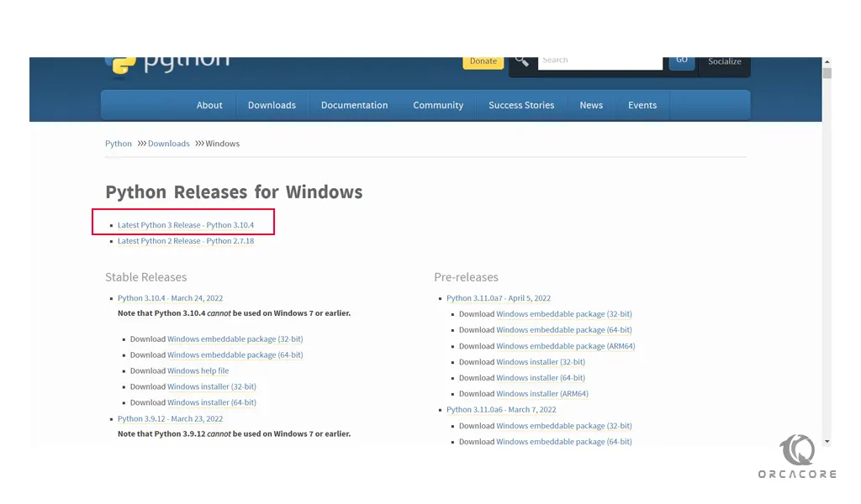Image resolution: width=861 pixels, height=504 pixels.
Task: Download 3.11.0a7 Windows installer (32-bit)
Action: [x=541, y=363]
